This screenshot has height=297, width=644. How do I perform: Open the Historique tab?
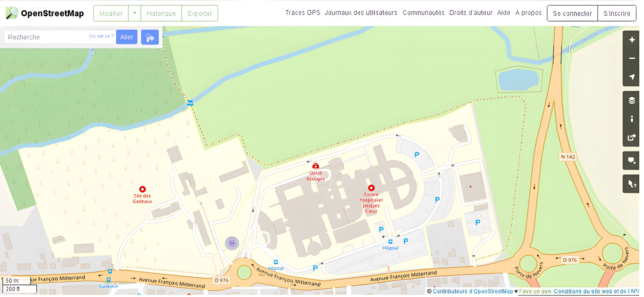click(161, 13)
